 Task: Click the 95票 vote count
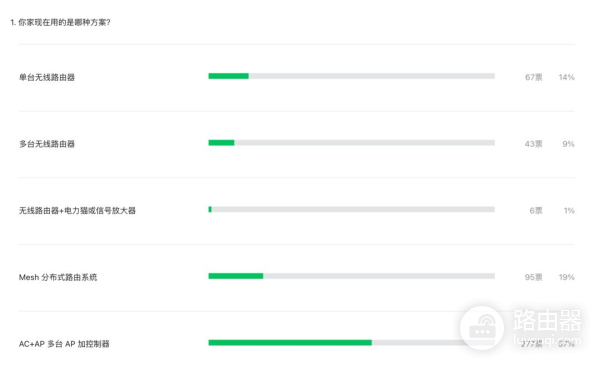pos(533,277)
